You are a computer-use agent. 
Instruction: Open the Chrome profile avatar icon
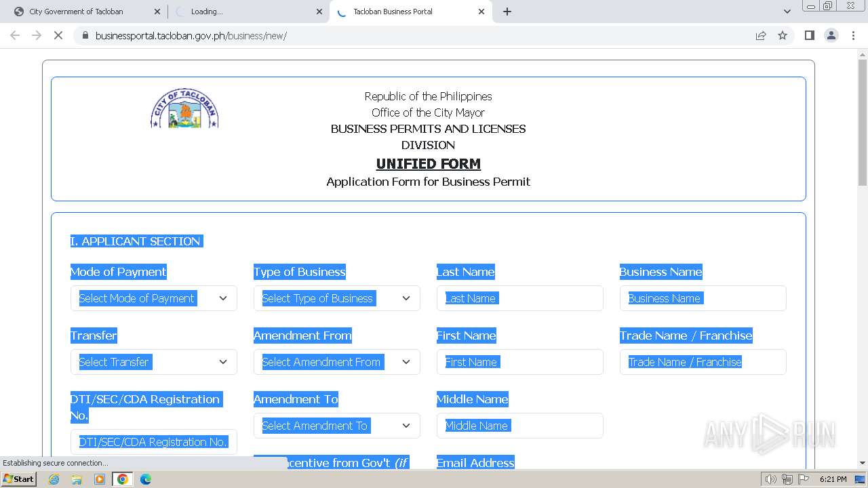831,35
